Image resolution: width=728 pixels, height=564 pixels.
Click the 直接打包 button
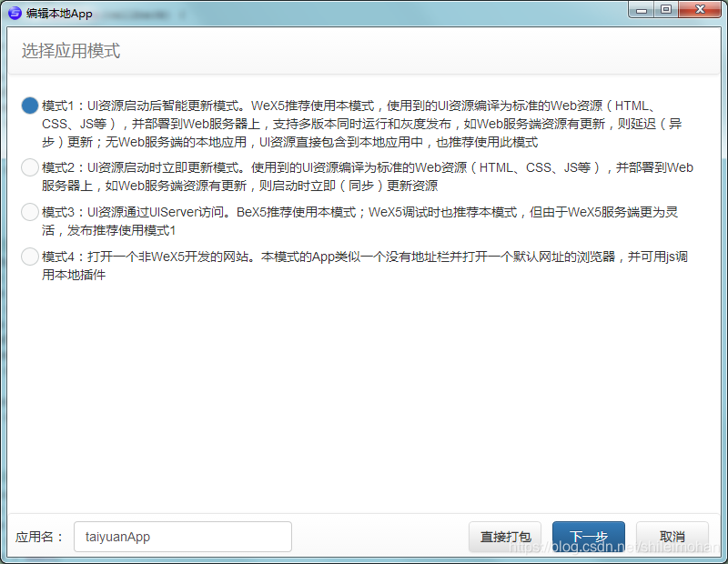(x=505, y=537)
